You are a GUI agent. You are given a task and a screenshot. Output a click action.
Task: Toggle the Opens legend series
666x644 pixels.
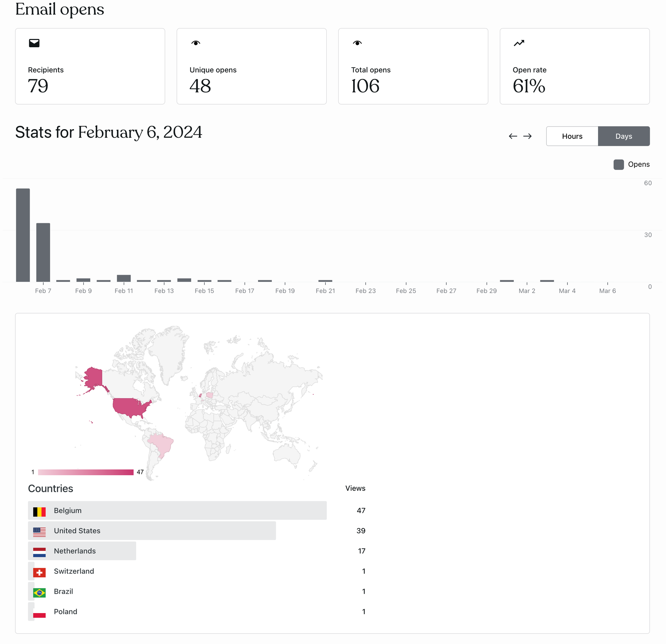pyautogui.click(x=631, y=164)
